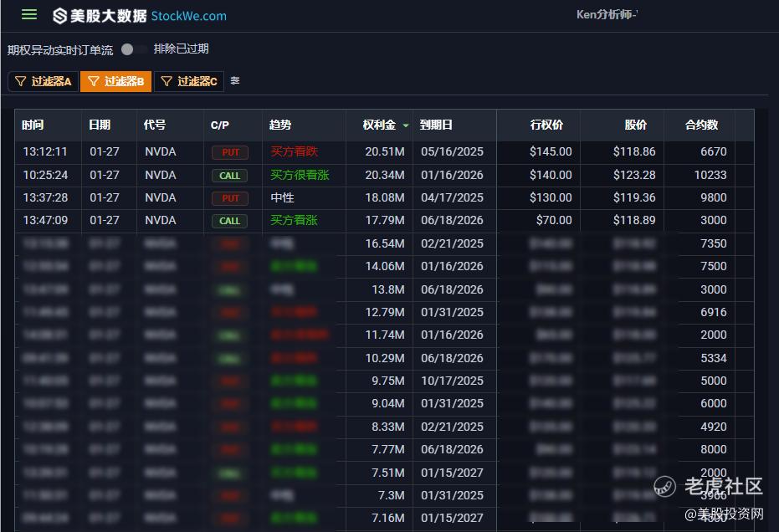Viewport: 779px width, 532px height.
Task: Select the 过滤器A filter tab
Action: 43,81
